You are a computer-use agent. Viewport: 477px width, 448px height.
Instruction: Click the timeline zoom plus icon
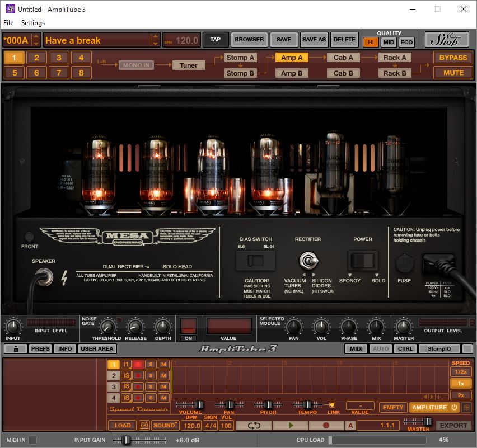point(439,397)
